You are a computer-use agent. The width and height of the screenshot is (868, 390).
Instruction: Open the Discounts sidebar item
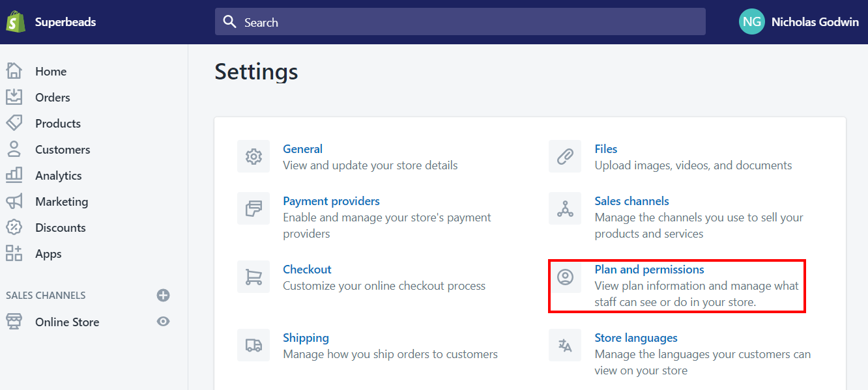click(60, 228)
